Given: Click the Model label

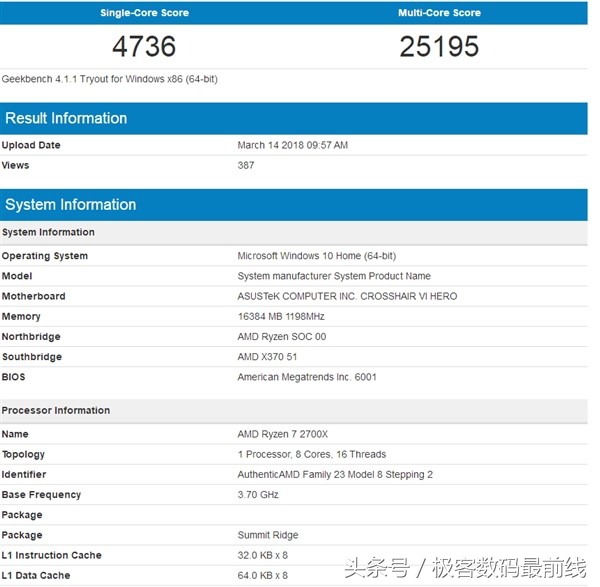Looking at the screenshot, I should [x=17, y=276].
